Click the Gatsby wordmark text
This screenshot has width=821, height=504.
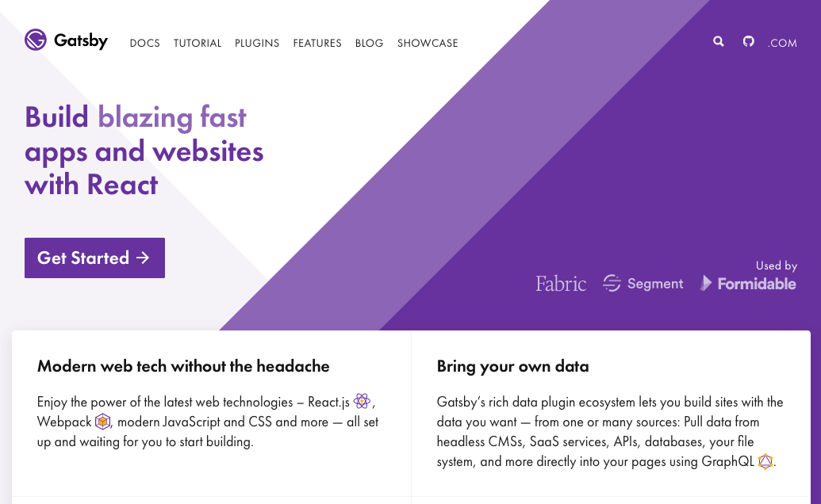tap(81, 40)
